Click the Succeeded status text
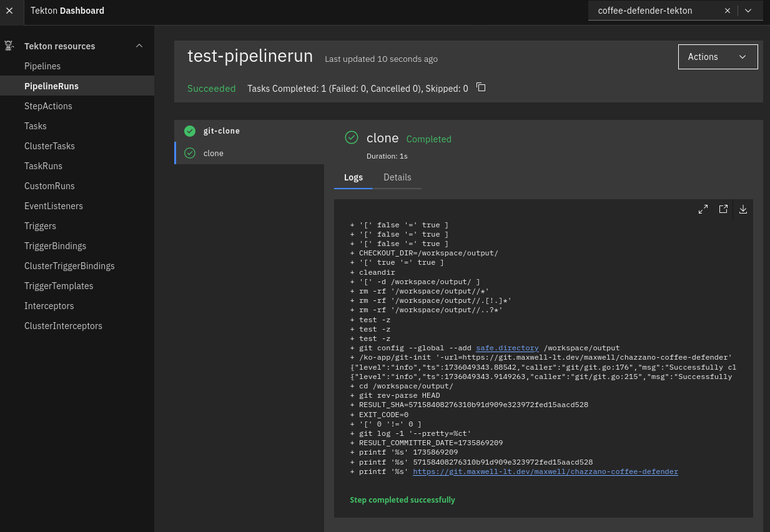The width and height of the screenshot is (770, 532). pyautogui.click(x=212, y=89)
